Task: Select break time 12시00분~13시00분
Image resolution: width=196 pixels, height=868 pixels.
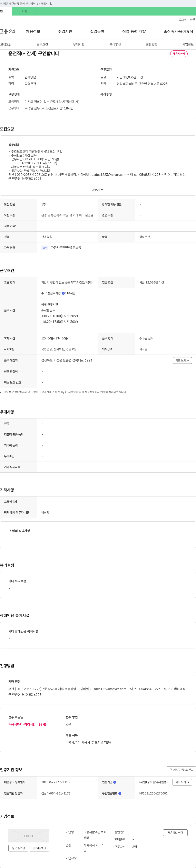Action: click(x=55, y=338)
